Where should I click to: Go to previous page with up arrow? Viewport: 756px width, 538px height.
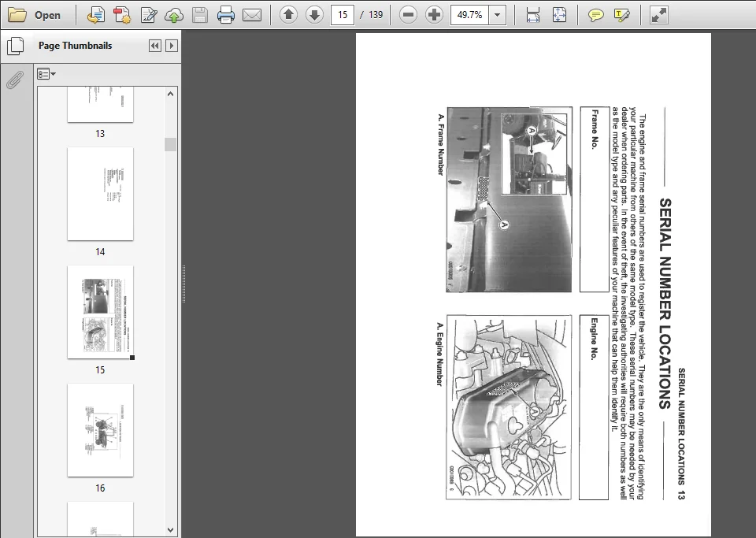[x=288, y=15]
